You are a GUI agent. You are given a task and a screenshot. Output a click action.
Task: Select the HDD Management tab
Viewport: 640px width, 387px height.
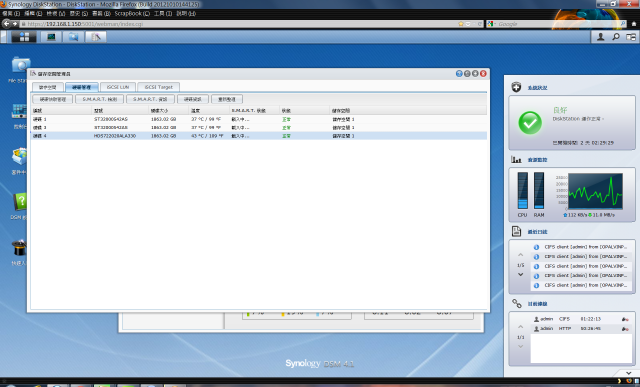[x=82, y=87]
